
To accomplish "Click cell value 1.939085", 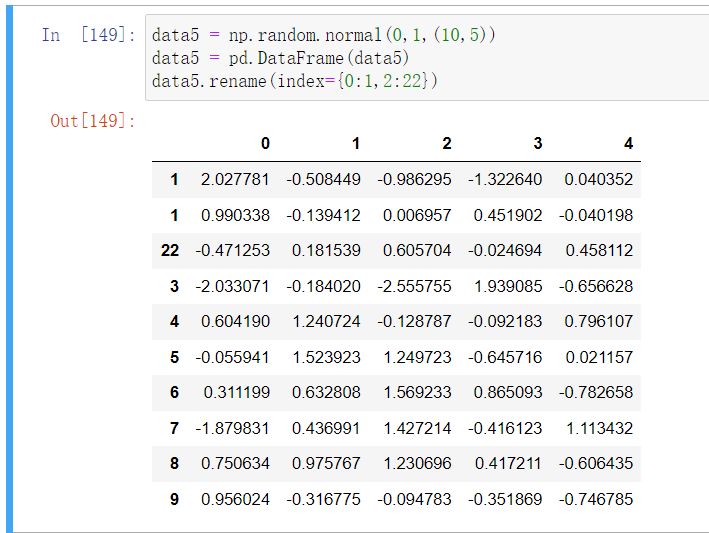I will pos(508,286).
